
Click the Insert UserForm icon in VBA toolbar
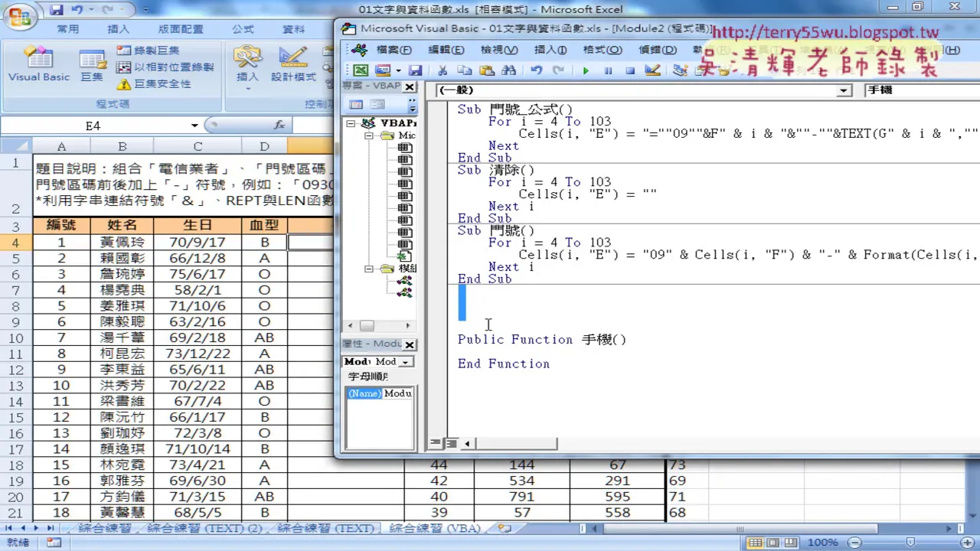[382, 70]
